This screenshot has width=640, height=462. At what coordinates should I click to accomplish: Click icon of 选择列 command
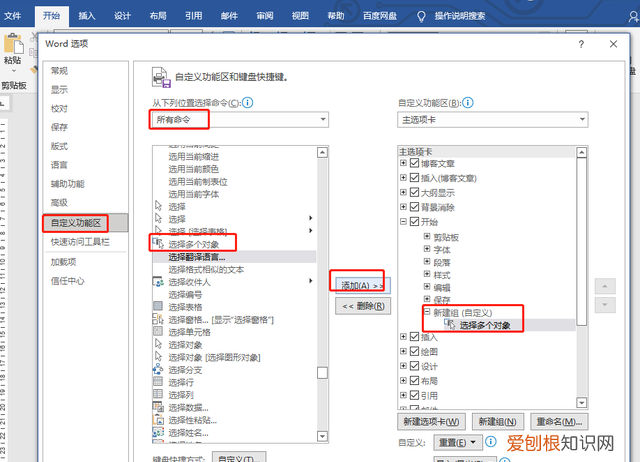158,394
